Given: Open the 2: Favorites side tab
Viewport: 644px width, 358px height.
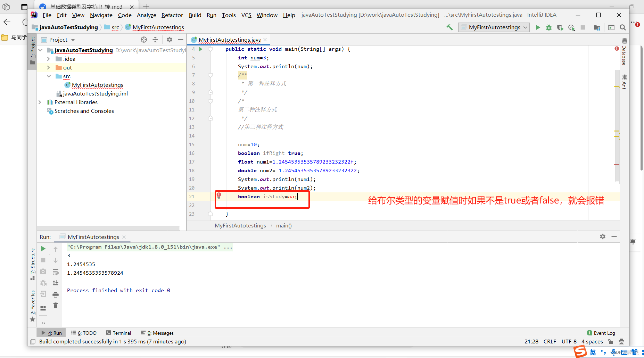Looking at the screenshot, I should (33, 306).
